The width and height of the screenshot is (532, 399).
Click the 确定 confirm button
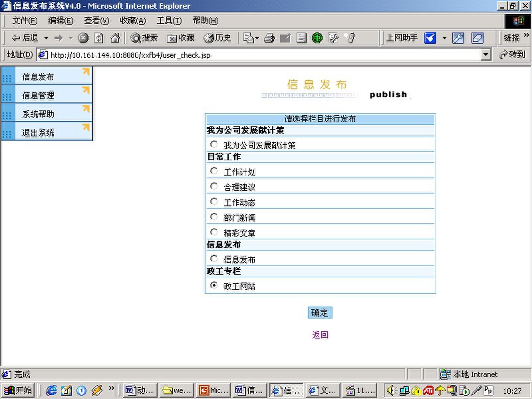point(320,313)
